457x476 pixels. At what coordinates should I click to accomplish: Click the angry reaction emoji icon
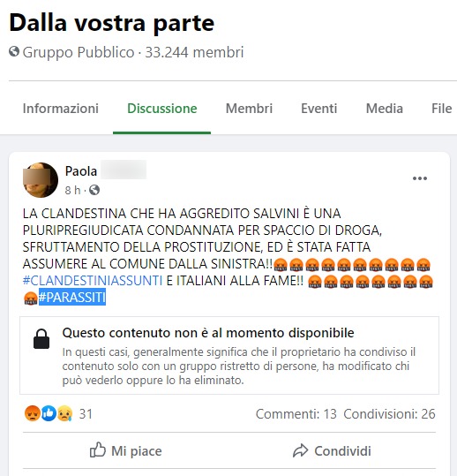click(33, 413)
